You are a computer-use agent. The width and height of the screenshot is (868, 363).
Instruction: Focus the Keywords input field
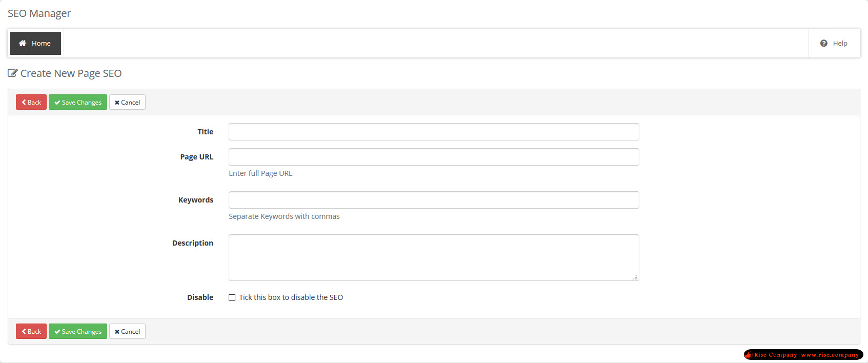[434, 200]
